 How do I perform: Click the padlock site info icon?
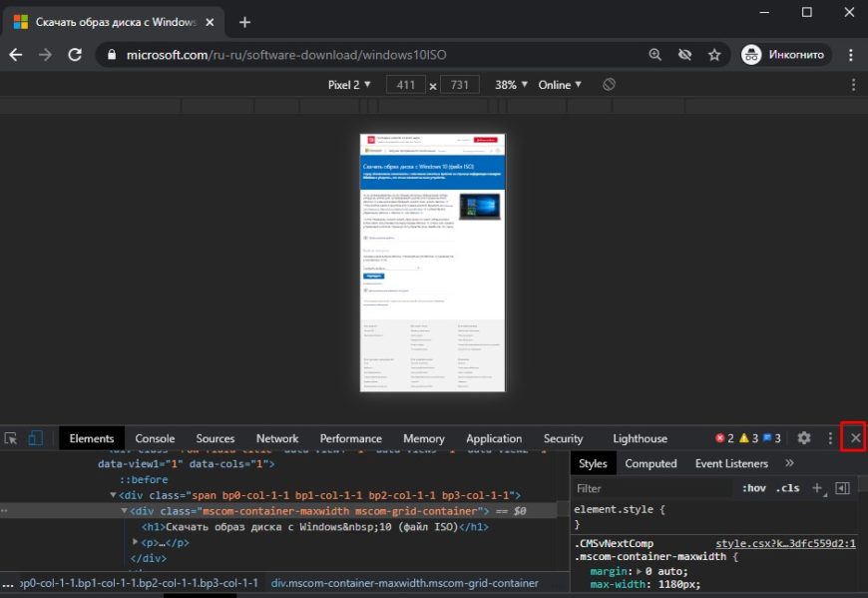112,54
